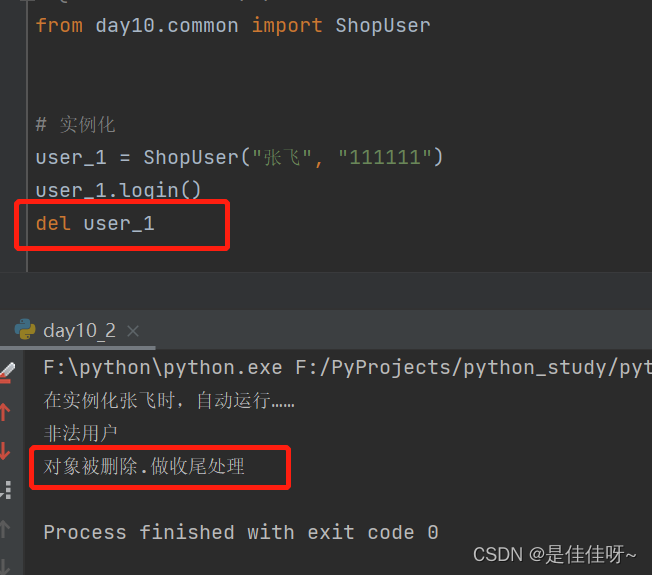This screenshot has height=575, width=652.
Task: Click the 'user_1.login()' code line
Action: click(x=118, y=190)
